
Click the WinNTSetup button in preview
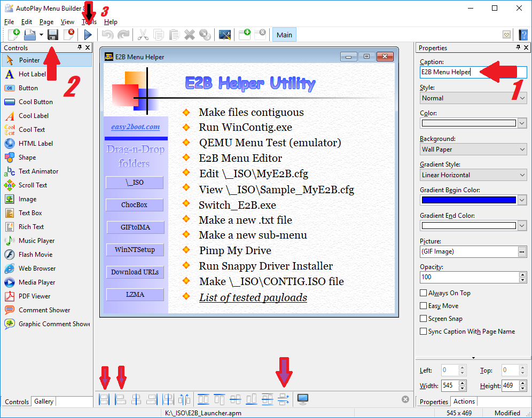[135, 249]
